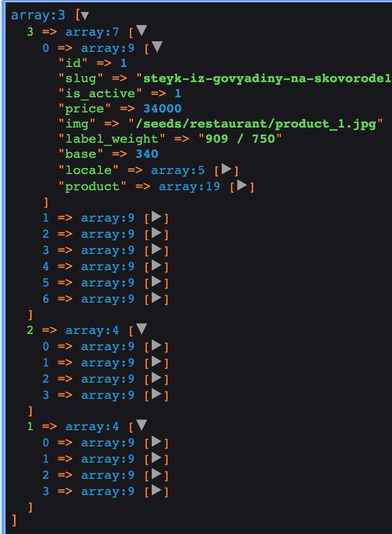
Task: Click the base value 340
Action: pyautogui.click(x=147, y=154)
